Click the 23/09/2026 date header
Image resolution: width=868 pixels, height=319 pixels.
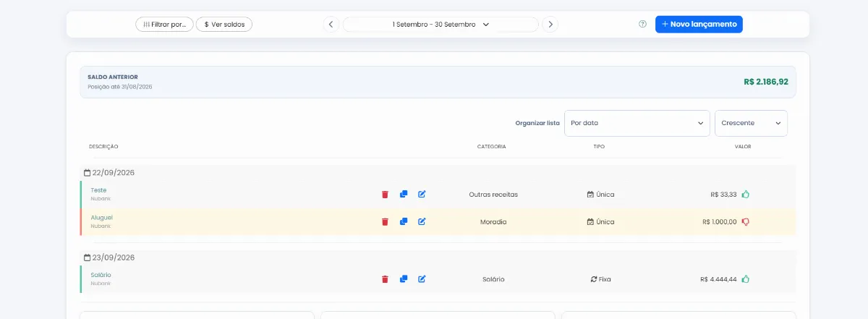109,258
